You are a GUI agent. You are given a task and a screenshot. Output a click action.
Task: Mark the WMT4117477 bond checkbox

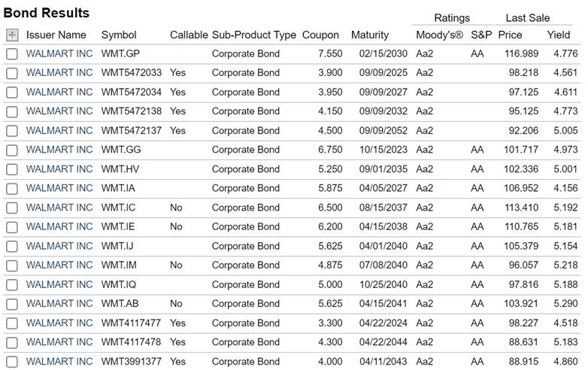pos(12,323)
